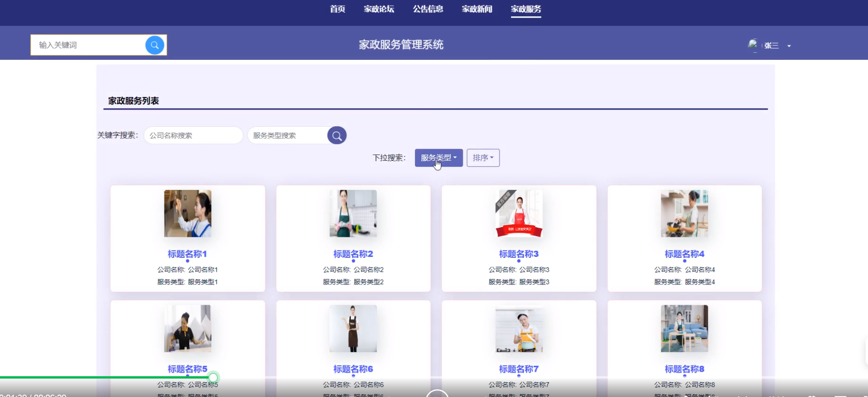The width and height of the screenshot is (868, 397).
Task: Click the 公司名称: 公司名称7 text
Action: pos(519,385)
